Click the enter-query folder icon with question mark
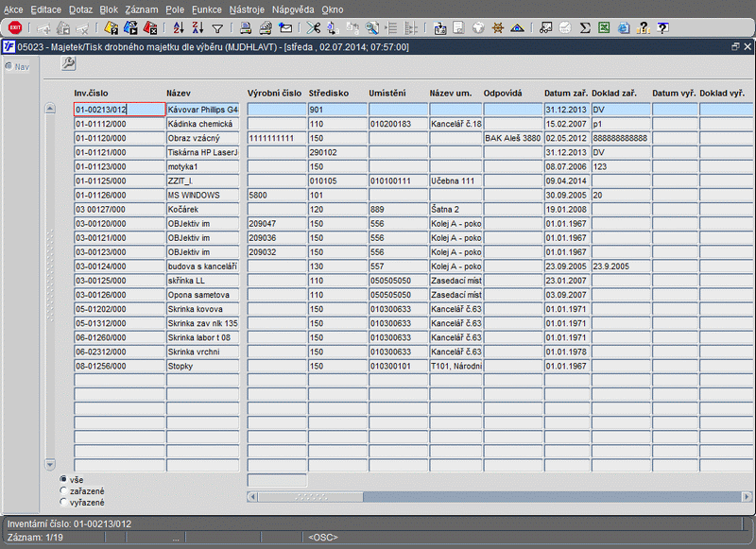Image resolution: width=756 pixels, height=549 pixels. point(112,28)
